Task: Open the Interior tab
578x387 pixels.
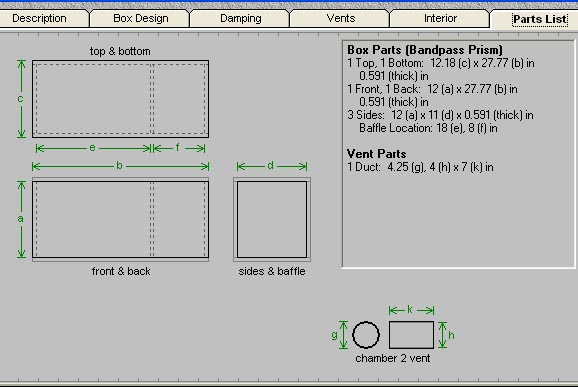Action: coord(440,18)
